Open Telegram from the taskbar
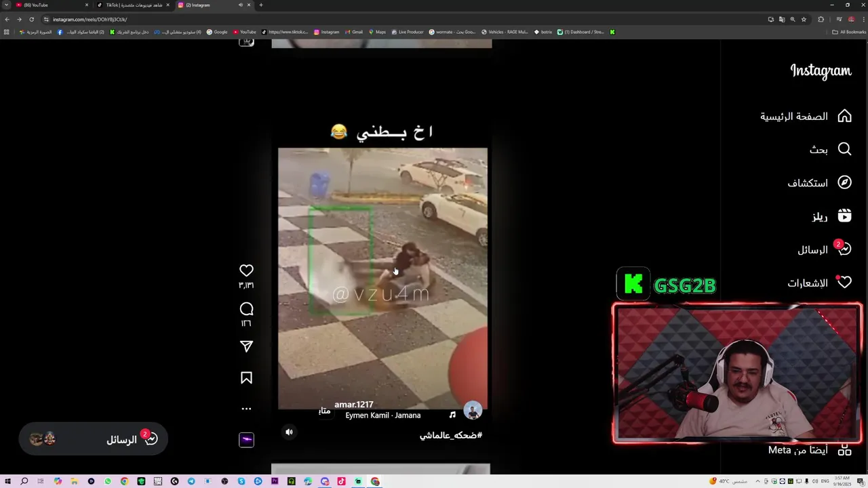Screen dimensions: 868x488 191,481
